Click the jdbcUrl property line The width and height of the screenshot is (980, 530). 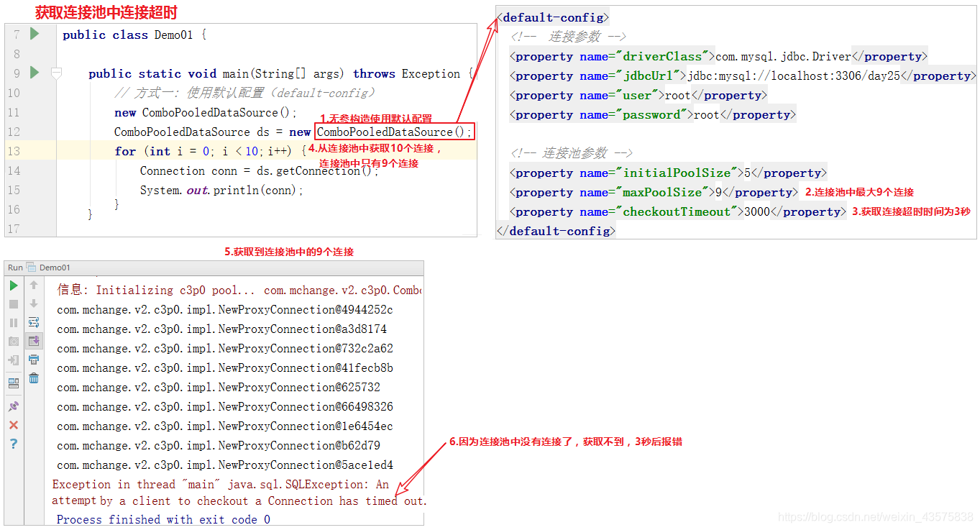743,76
